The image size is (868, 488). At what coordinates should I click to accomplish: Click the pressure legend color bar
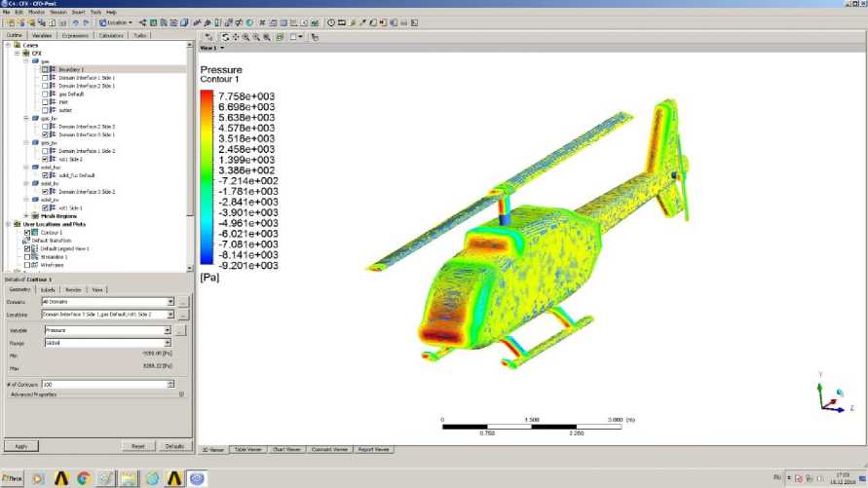pyautogui.click(x=207, y=177)
